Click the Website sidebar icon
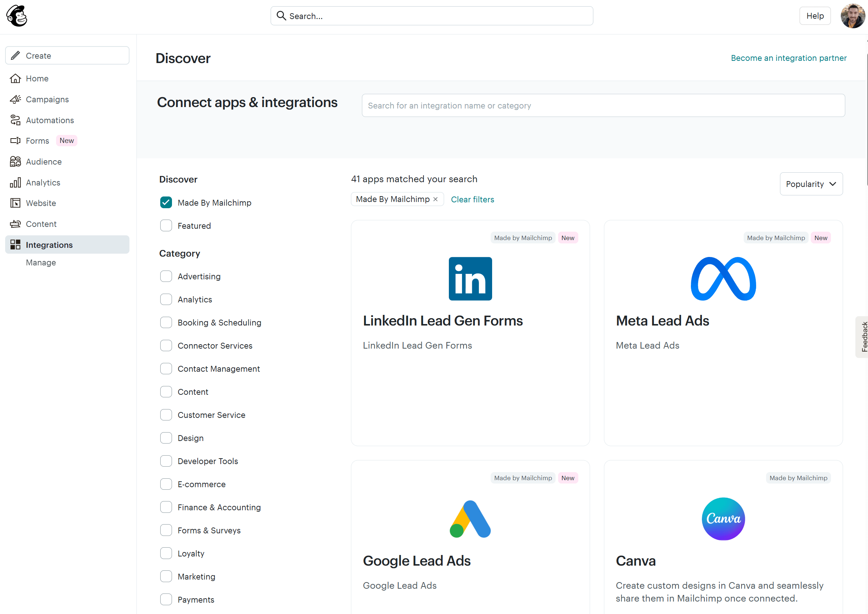The width and height of the screenshot is (868, 614). 15,203
